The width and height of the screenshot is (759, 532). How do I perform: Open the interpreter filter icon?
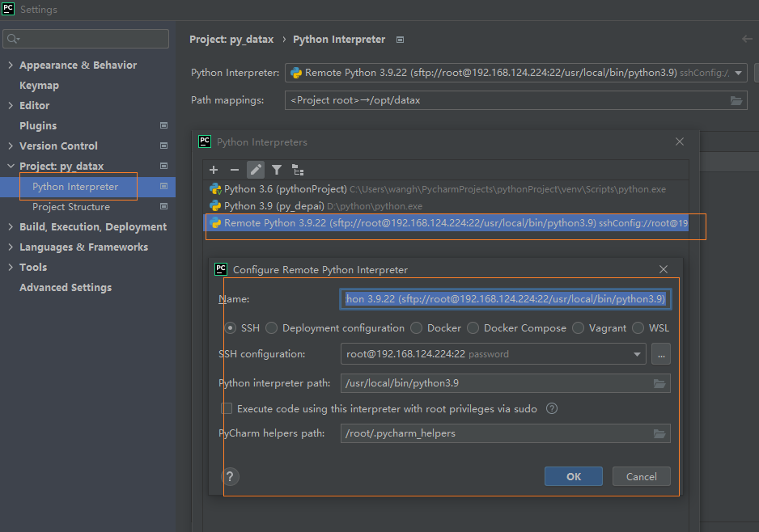(277, 170)
